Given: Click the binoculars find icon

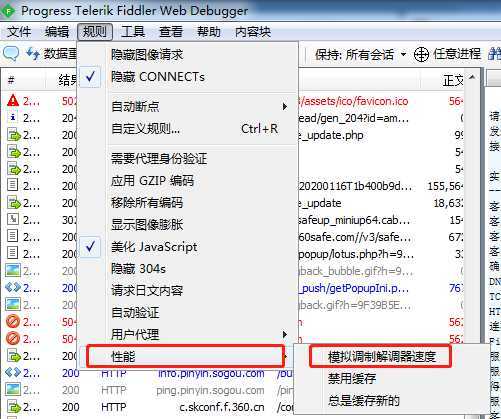Looking at the screenshot, I should tap(495, 54).
